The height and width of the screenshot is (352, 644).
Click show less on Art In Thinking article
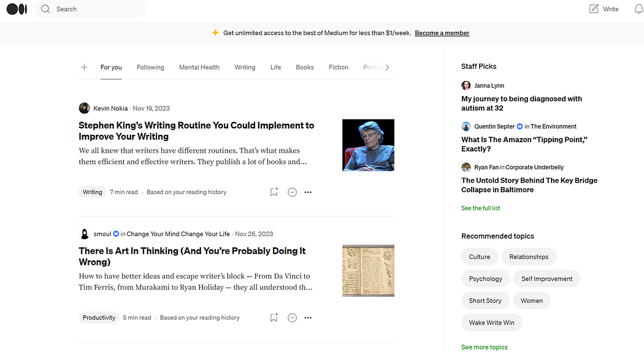[292, 318]
